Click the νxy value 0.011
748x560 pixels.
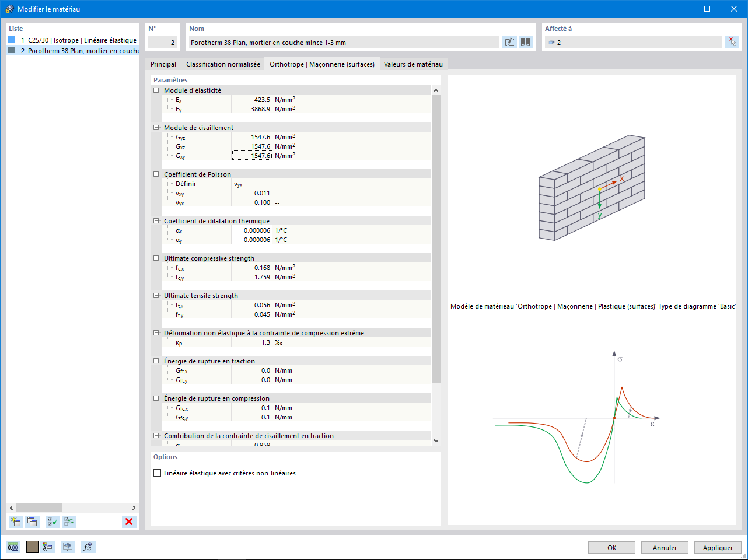[x=251, y=193]
